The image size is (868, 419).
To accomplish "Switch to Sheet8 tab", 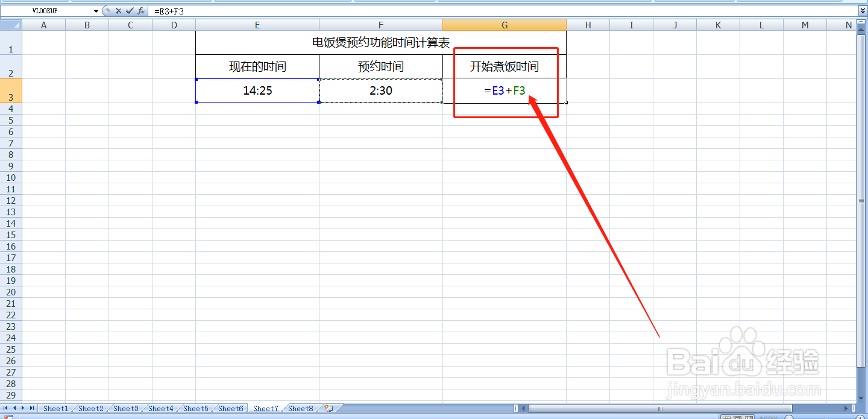I will pyautogui.click(x=300, y=409).
